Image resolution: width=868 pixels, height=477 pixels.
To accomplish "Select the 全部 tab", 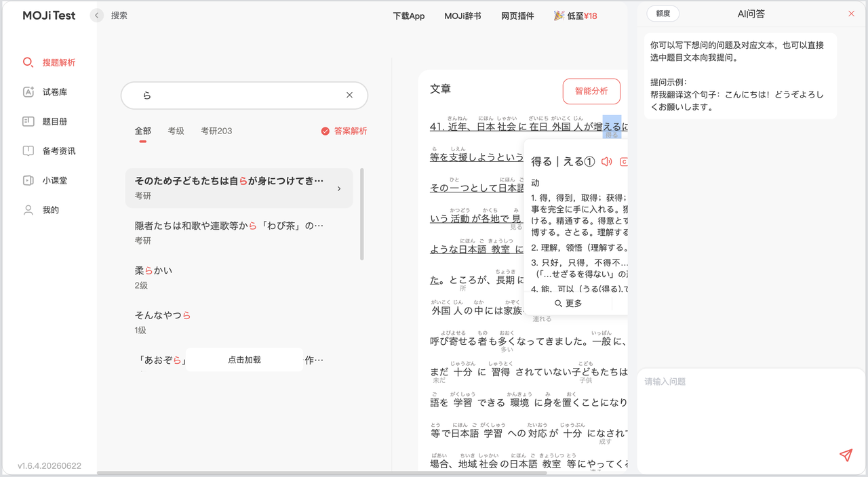I will click(142, 131).
